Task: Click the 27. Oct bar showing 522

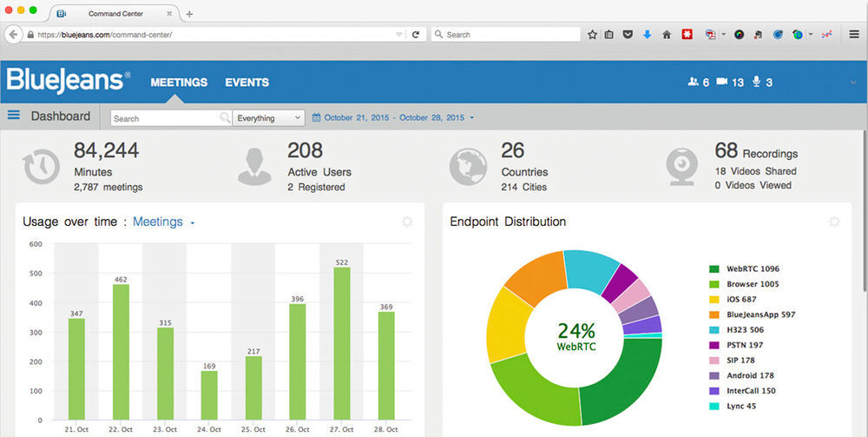Action: pos(341,343)
